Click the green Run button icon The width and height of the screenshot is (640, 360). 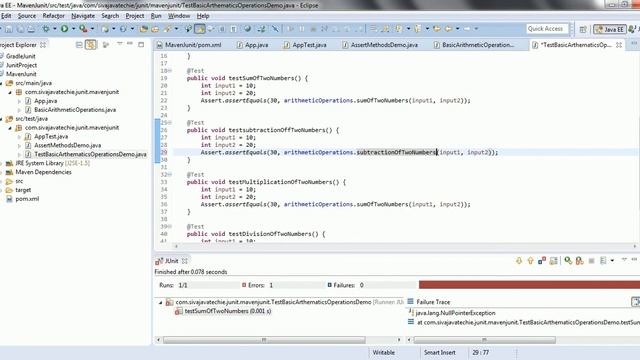tap(64, 29)
